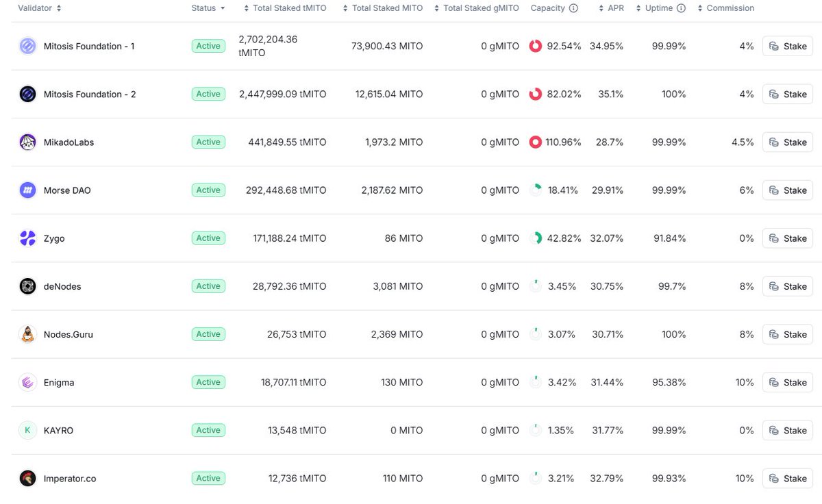Sort validators by APR column
Image resolution: width=822 pixels, height=504 pixels.
pos(611,8)
